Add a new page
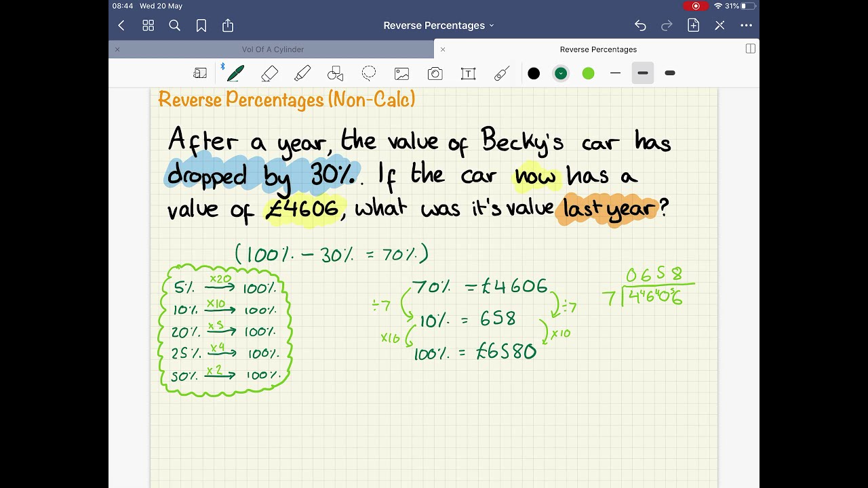The image size is (868, 488). 693,26
